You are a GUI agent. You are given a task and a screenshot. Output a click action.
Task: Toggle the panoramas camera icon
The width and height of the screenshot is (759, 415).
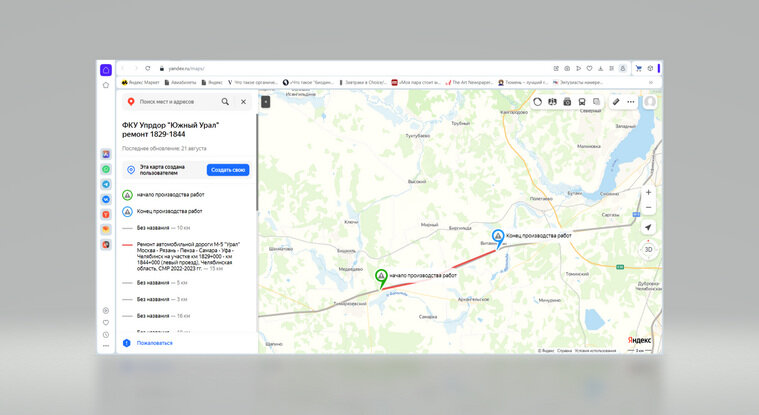pyautogui.click(x=567, y=102)
